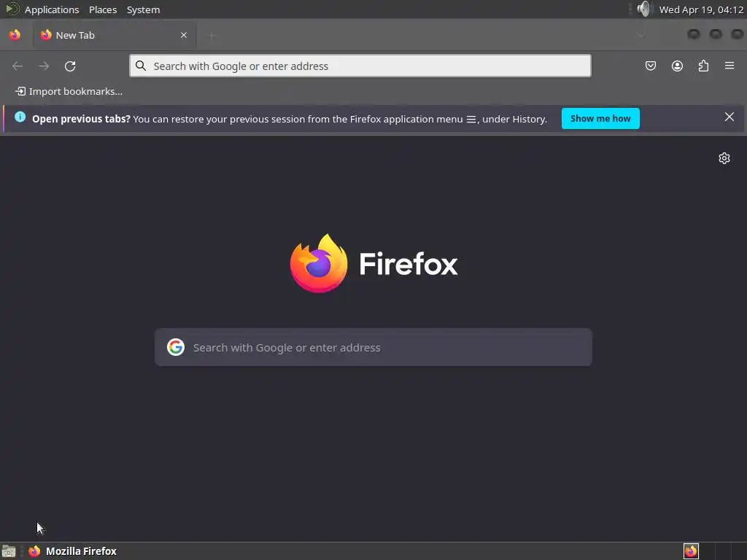Dismiss the Open previous tabs notification
The height and width of the screenshot is (560, 747).
(729, 117)
